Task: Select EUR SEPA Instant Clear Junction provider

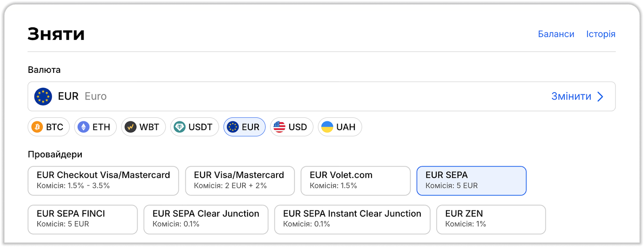Action: [352, 219]
